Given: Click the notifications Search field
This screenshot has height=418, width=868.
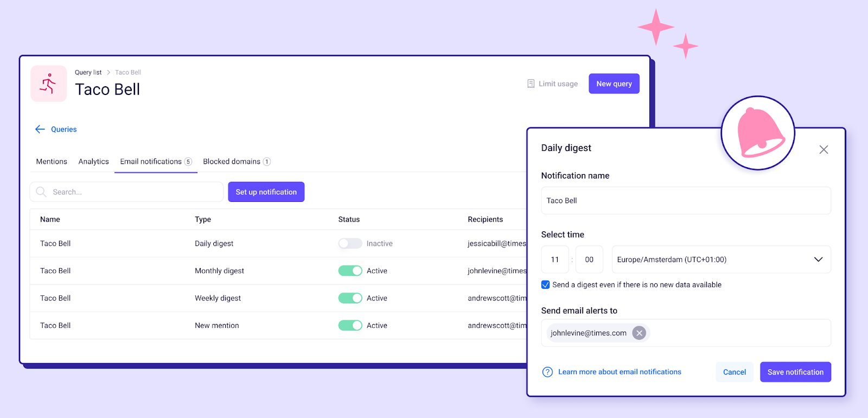Looking at the screenshot, I should tap(126, 192).
